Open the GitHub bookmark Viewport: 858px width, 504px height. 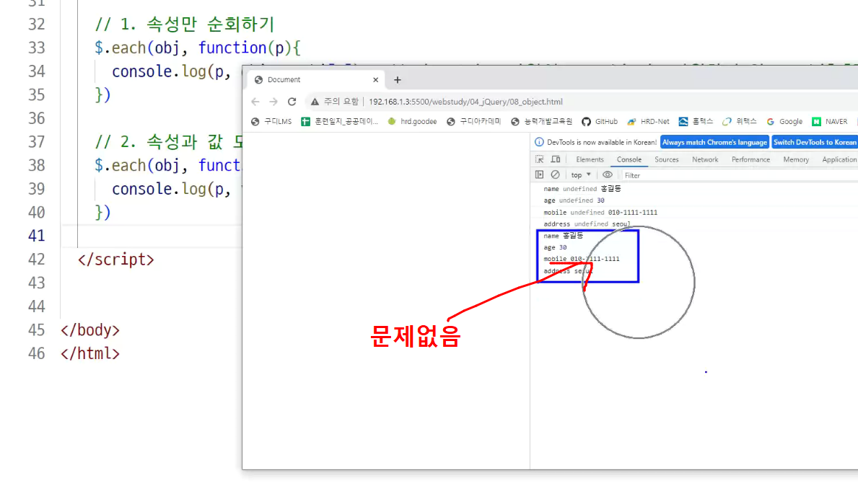600,121
